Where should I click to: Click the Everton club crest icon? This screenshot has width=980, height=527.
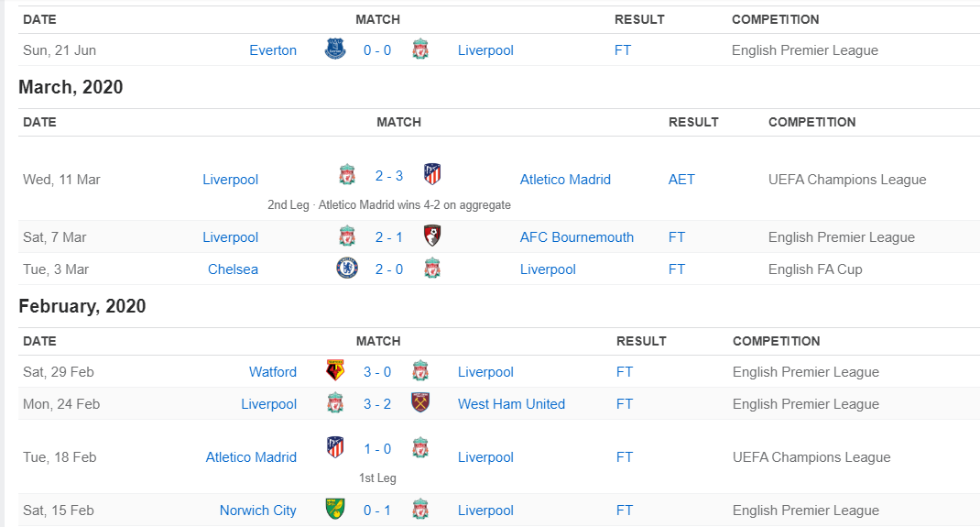click(335, 49)
